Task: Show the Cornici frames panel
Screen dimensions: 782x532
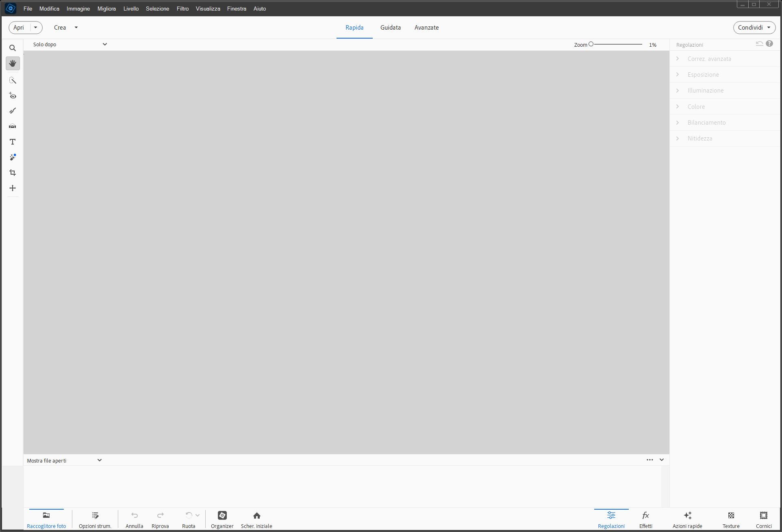Action: pos(764,520)
